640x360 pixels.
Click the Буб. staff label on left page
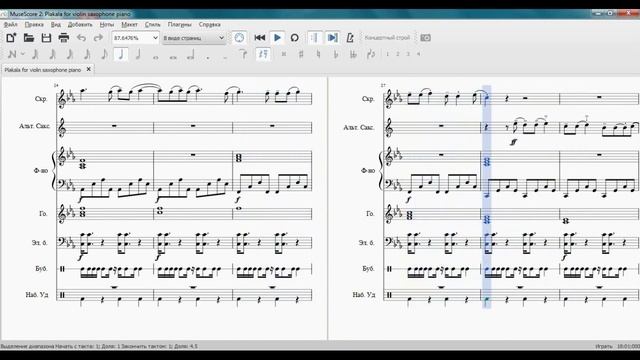tap(41, 269)
